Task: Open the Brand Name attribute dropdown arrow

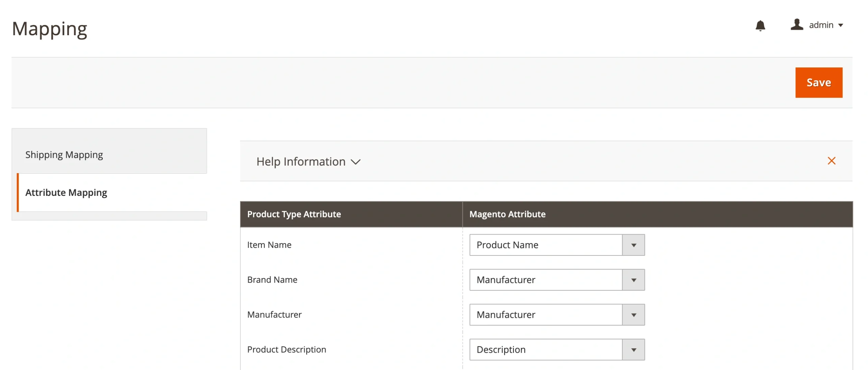Action: 633,280
